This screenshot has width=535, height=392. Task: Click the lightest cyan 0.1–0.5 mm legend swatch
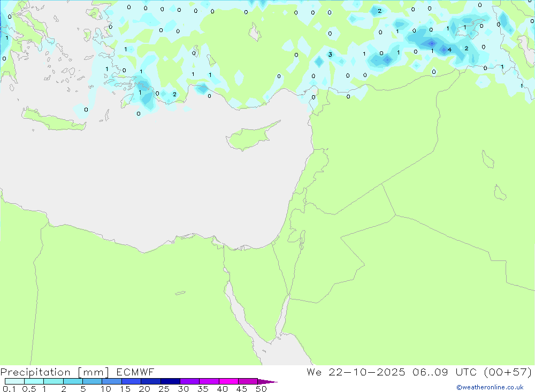[x=14, y=381]
